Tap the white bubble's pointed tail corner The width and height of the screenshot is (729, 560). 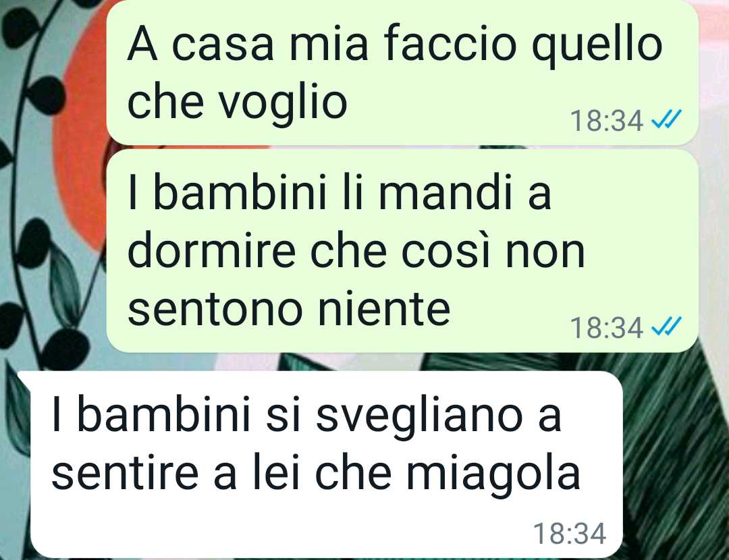coord(24,377)
